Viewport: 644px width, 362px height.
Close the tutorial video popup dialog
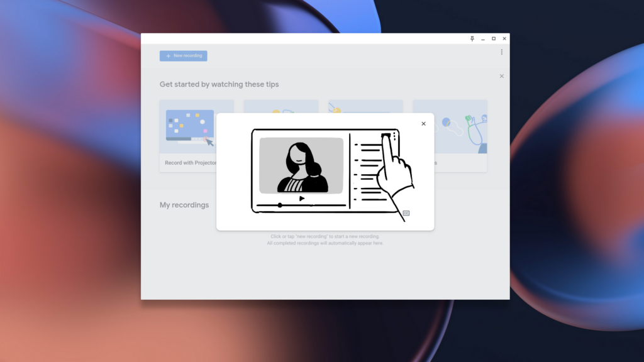pyautogui.click(x=423, y=124)
